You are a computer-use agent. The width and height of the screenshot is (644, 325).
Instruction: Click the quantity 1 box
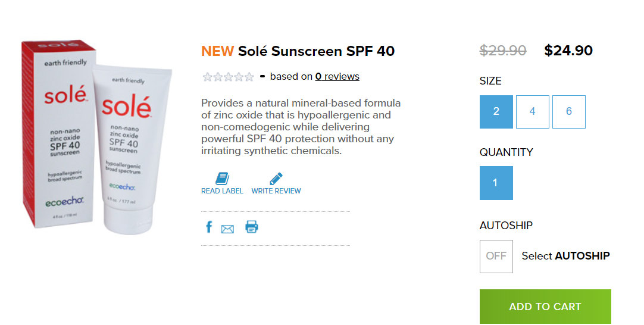pos(496,183)
